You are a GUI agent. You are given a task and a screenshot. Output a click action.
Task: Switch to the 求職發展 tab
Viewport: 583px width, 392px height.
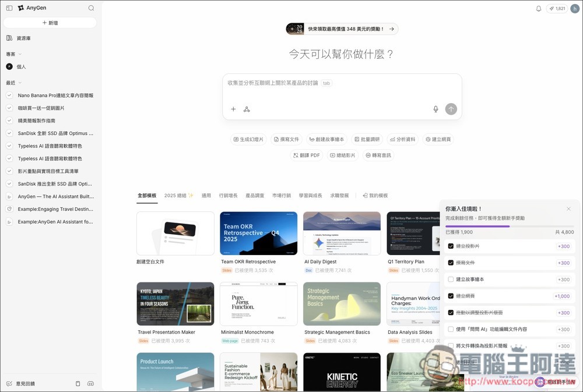(x=339, y=196)
